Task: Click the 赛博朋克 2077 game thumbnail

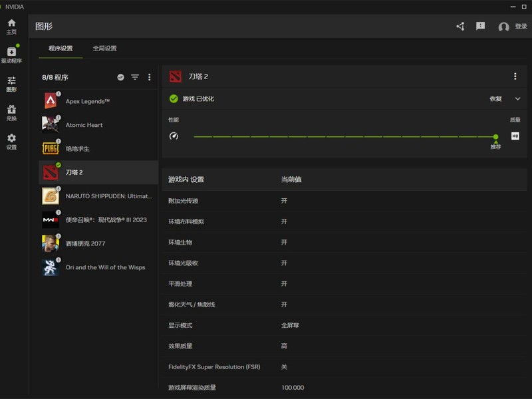Action: (x=51, y=243)
